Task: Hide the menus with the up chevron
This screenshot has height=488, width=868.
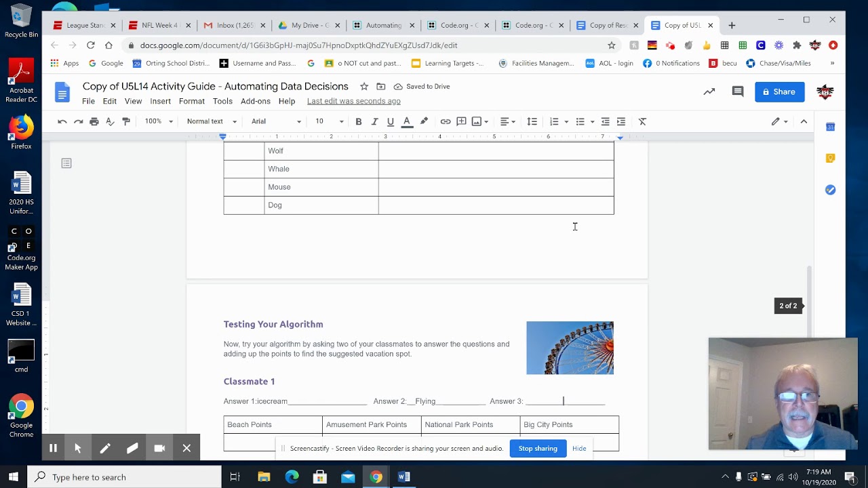Action: [x=804, y=121]
